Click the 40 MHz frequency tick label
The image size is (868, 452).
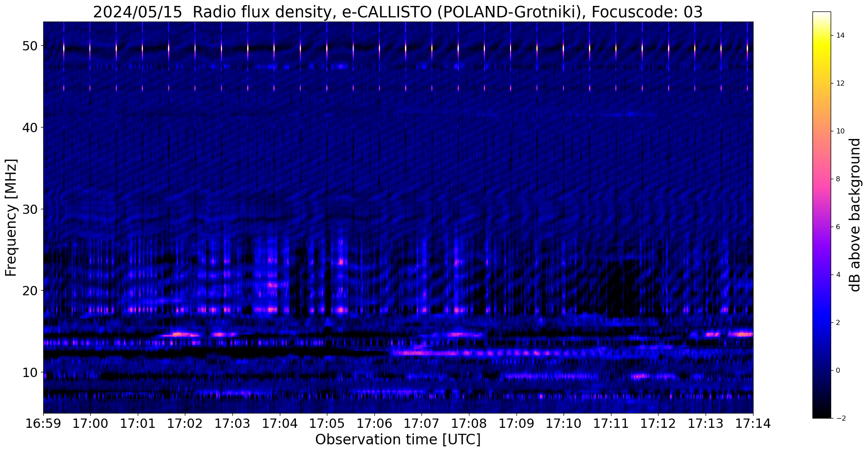coord(30,128)
